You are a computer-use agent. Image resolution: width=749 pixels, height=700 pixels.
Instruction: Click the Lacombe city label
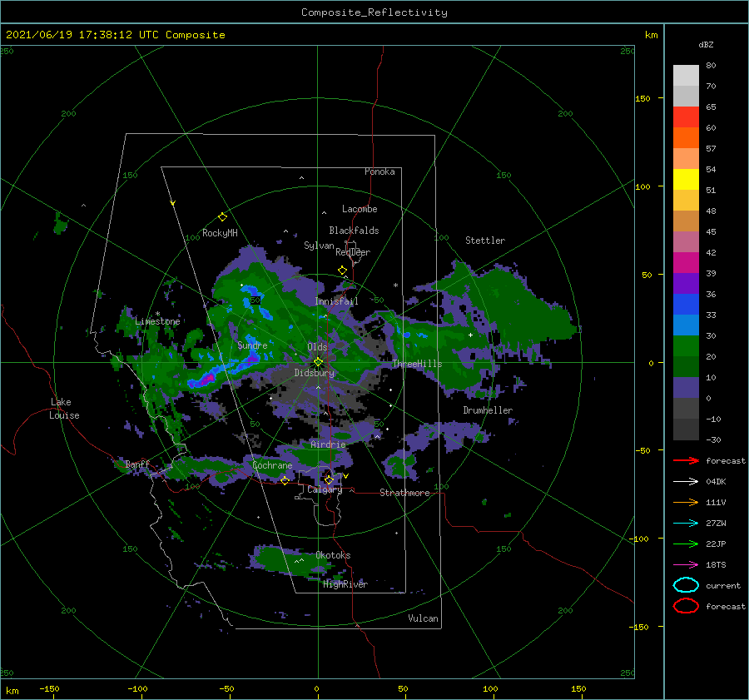point(360,209)
